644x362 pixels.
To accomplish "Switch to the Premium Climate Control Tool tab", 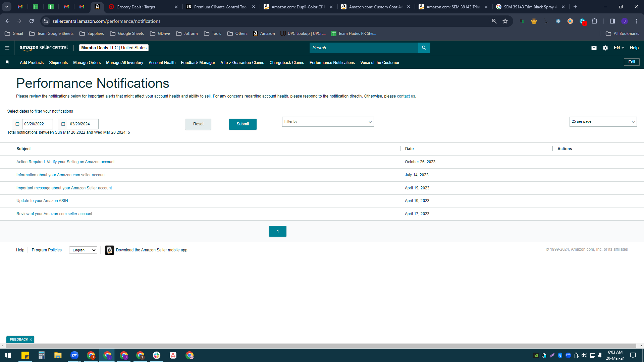I will pyautogui.click(x=221, y=7).
